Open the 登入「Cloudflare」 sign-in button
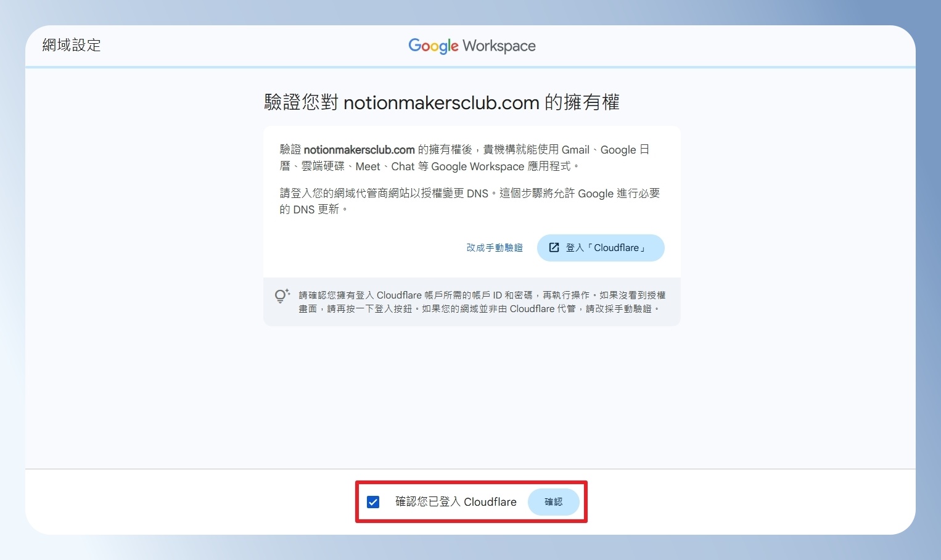This screenshot has height=560, width=941. 601,248
